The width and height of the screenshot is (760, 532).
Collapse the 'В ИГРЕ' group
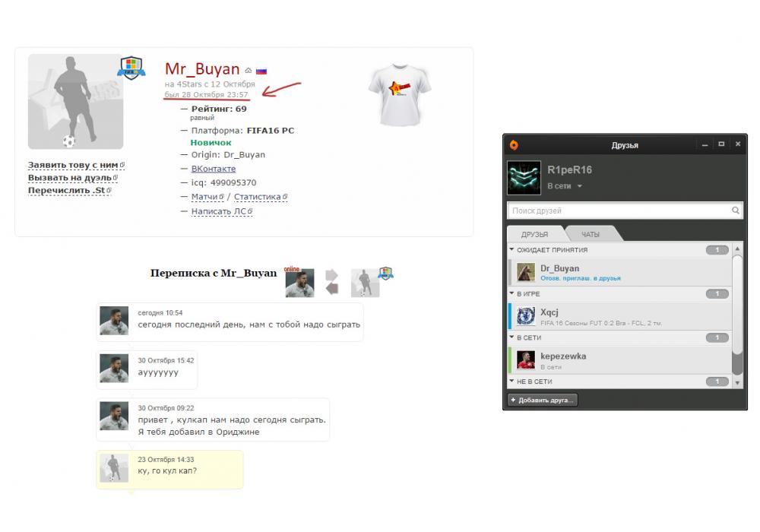click(x=511, y=293)
